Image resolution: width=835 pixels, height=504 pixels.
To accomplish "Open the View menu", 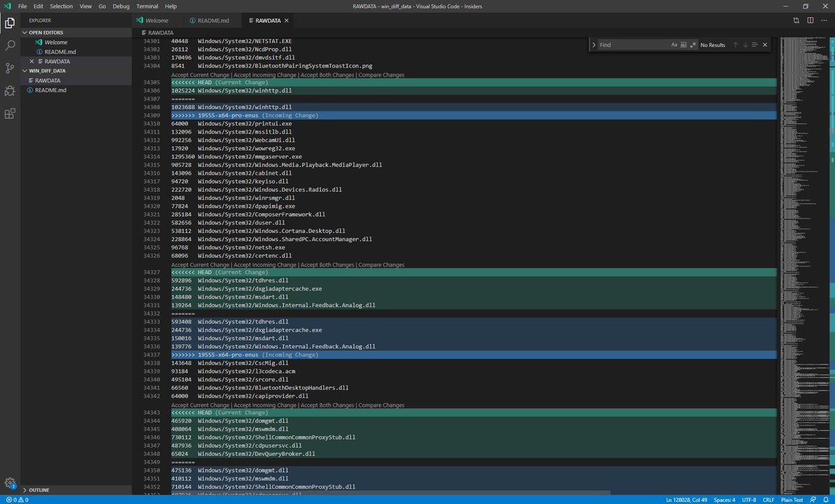I will coord(86,6).
